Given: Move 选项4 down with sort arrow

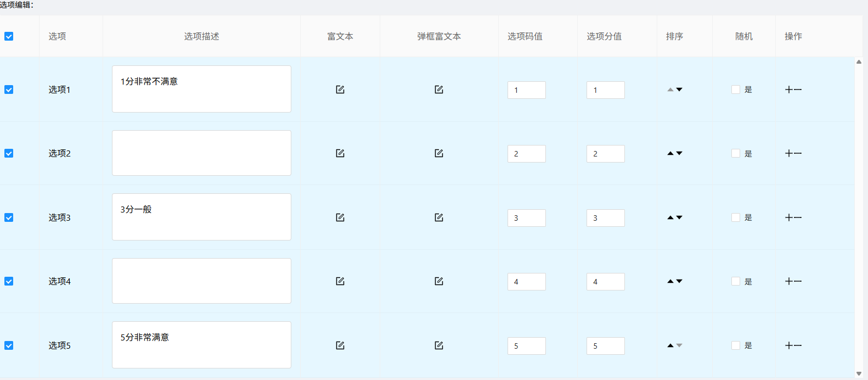Looking at the screenshot, I should point(679,281).
